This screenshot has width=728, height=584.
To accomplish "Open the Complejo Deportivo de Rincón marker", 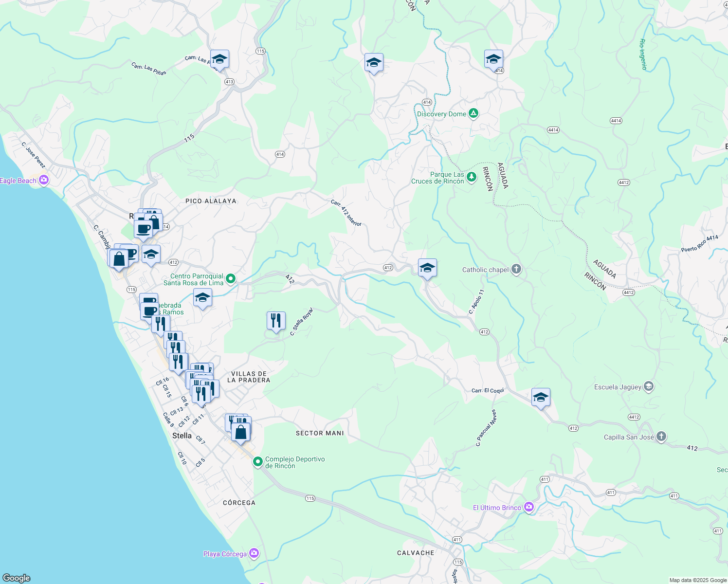I will click(258, 461).
